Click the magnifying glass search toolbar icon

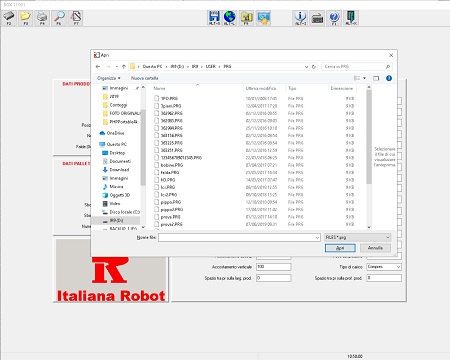[59, 18]
